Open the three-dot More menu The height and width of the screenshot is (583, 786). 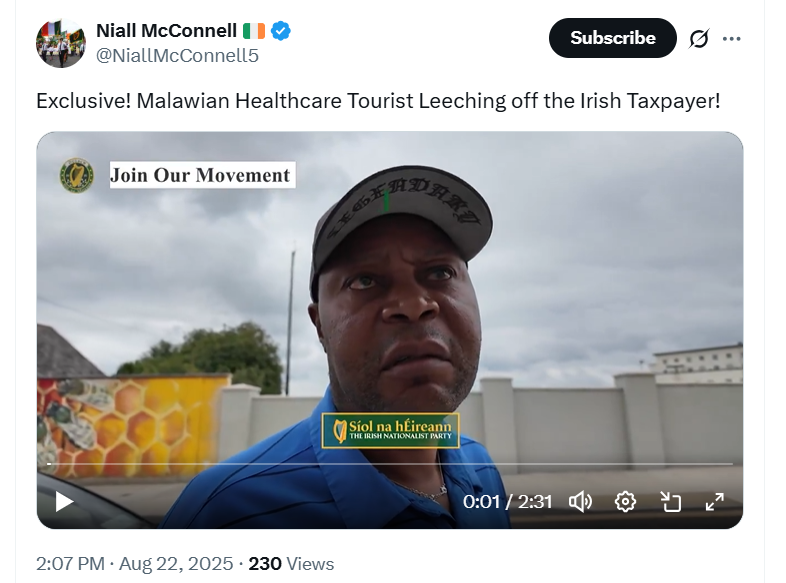(x=732, y=39)
